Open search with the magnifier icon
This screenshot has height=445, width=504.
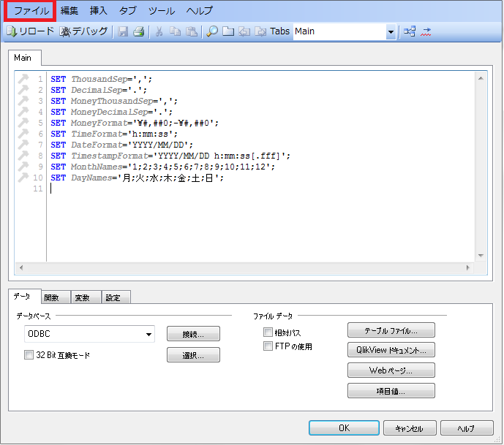212,31
